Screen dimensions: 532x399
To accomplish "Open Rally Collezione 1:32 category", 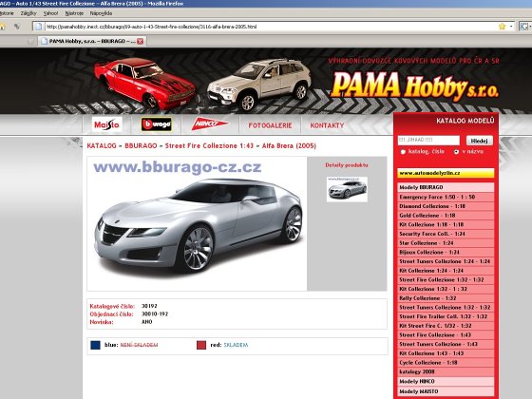I will pos(446,298).
